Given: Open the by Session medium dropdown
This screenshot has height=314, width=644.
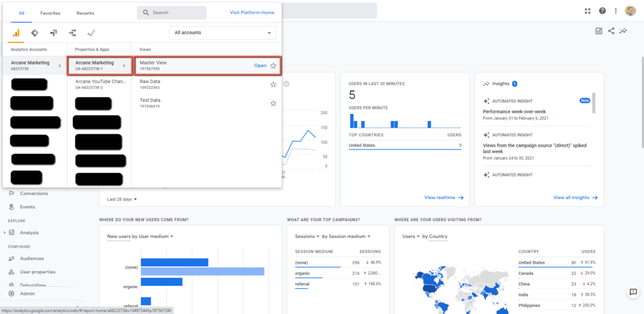Looking at the screenshot, I should (347, 237).
